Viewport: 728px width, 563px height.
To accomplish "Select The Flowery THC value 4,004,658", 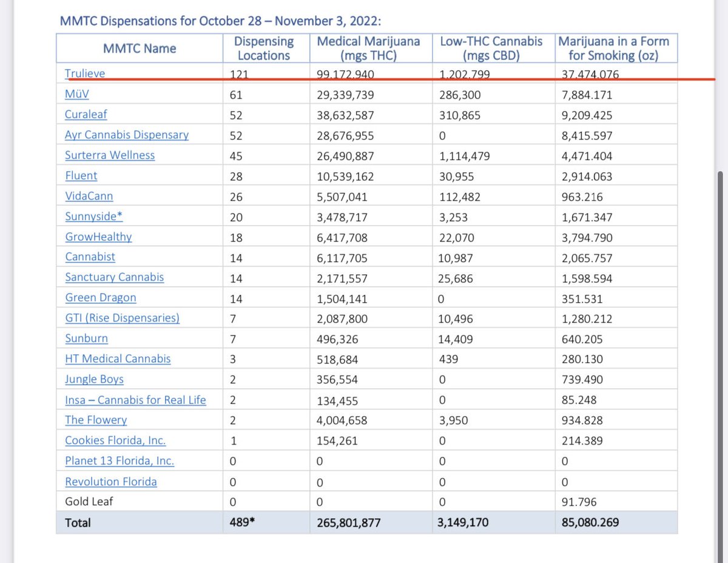I will point(342,420).
